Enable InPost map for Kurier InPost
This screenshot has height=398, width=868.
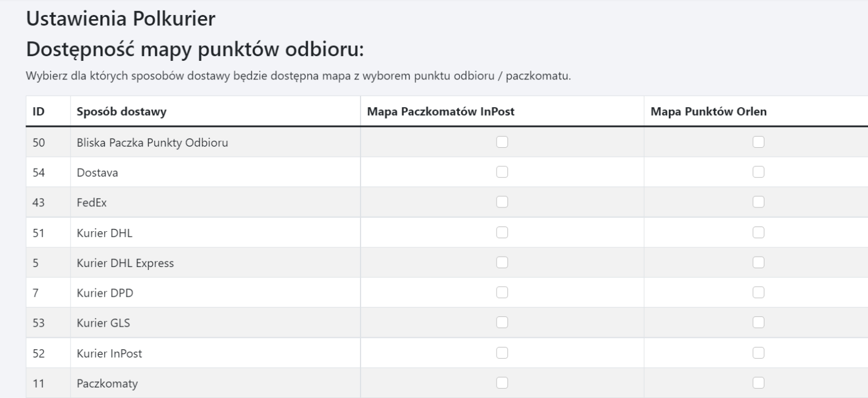pos(502,352)
